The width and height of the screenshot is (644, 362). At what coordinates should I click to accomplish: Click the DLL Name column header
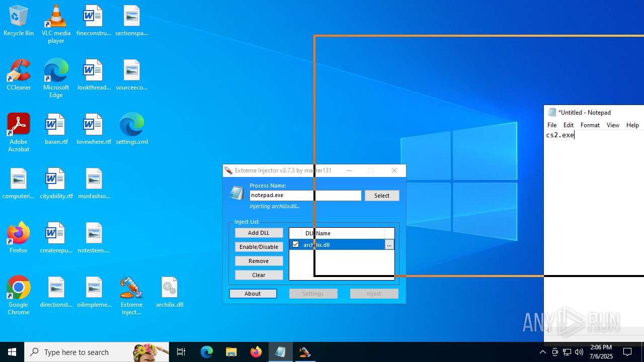(x=342, y=233)
